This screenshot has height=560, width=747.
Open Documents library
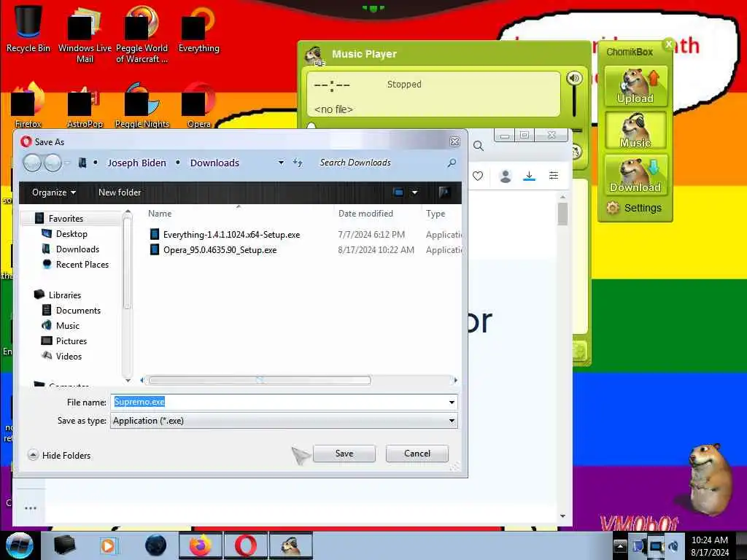tap(78, 311)
